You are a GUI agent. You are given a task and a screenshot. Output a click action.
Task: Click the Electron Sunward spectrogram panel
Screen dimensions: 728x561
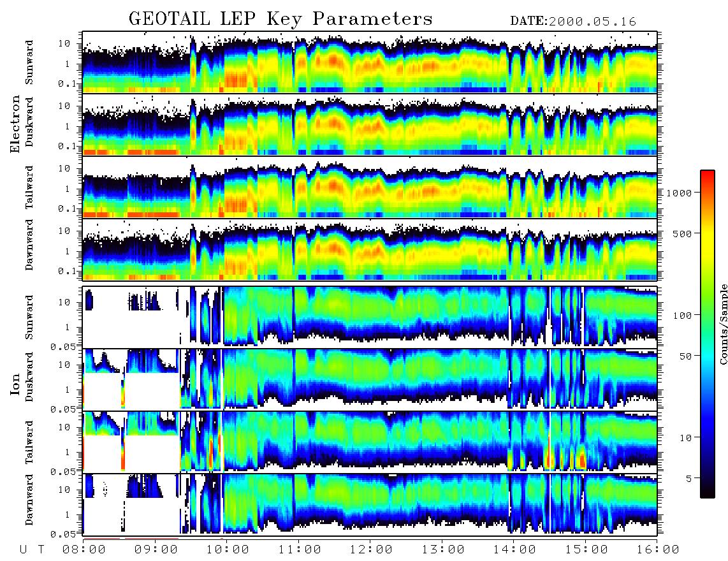coord(370,62)
